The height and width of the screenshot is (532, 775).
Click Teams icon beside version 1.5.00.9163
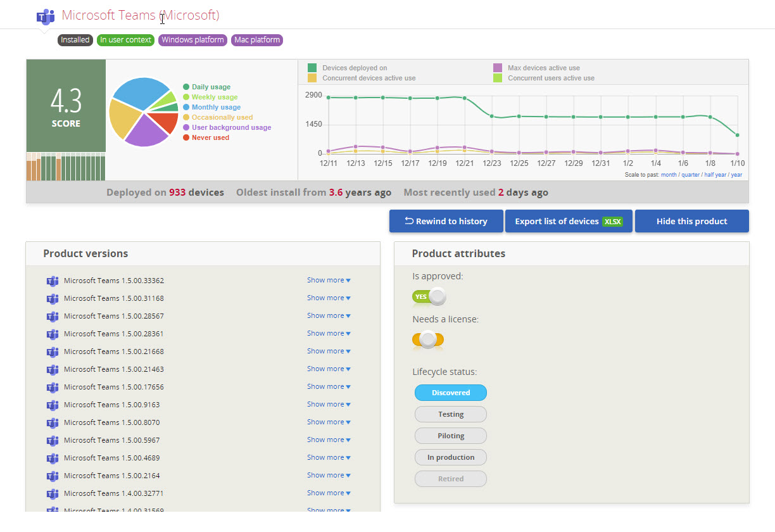53,405
